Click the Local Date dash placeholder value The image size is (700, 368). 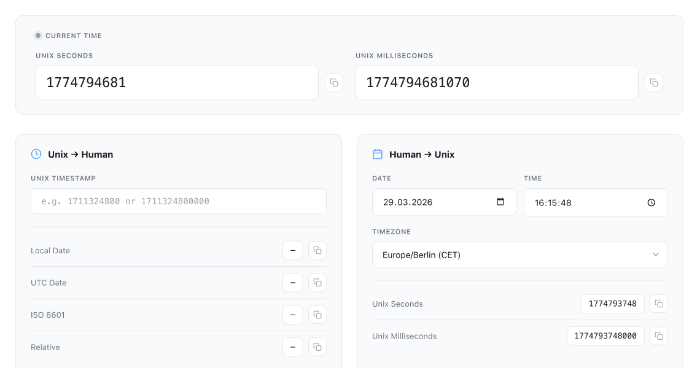pyautogui.click(x=293, y=251)
